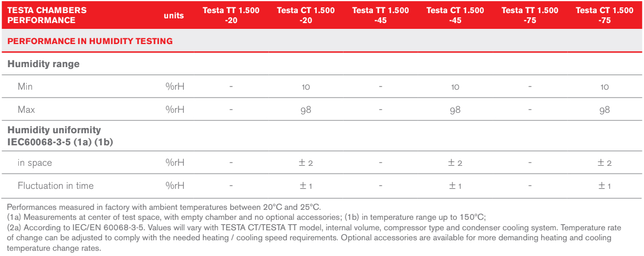Screen dimensions: 644x256
Task: Select the Testa TT 1.500 -45 column header
Action: pos(380,15)
